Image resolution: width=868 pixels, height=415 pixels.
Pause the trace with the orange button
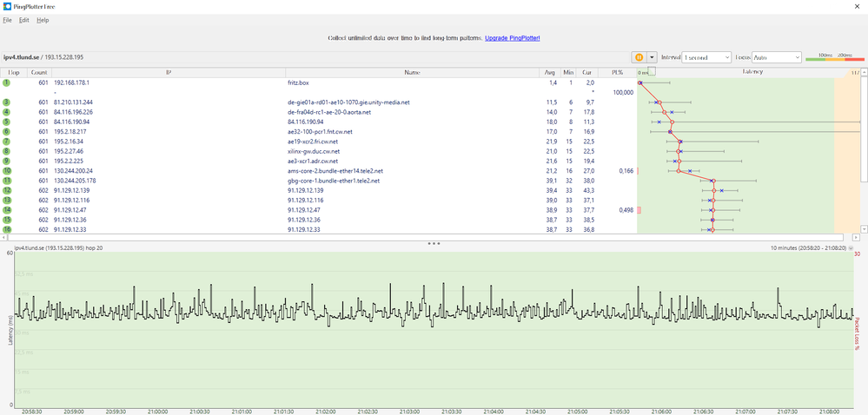click(639, 57)
